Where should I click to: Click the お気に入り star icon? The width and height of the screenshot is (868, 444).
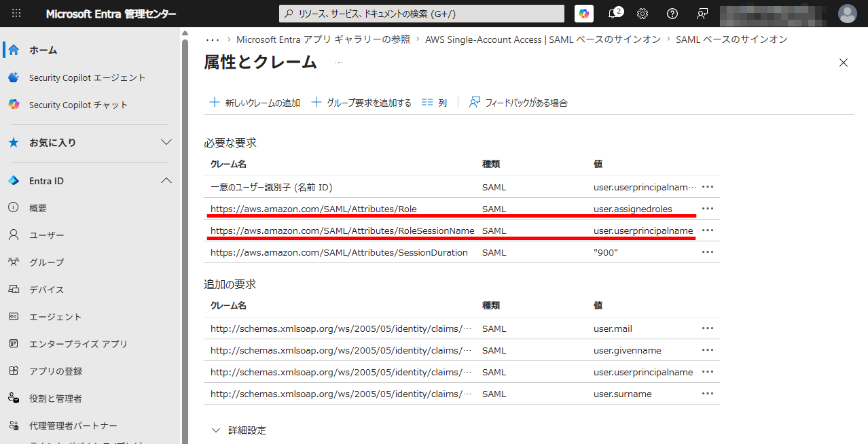[x=14, y=143]
